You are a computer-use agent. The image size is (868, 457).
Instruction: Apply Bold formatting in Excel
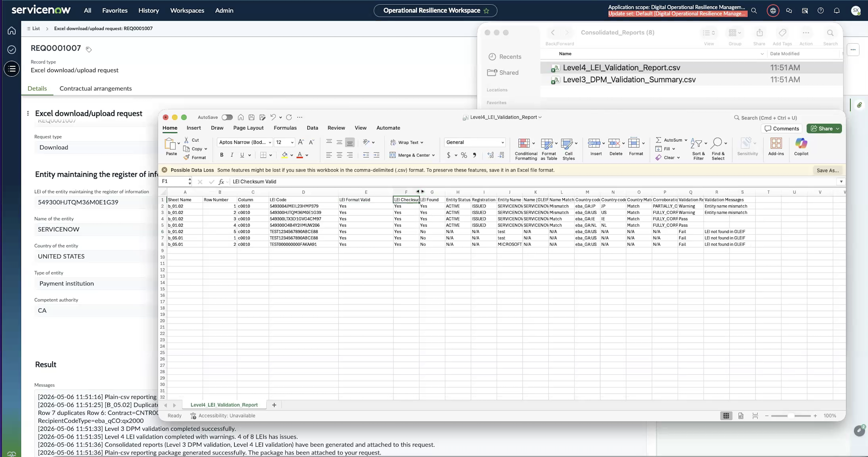pos(222,155)
